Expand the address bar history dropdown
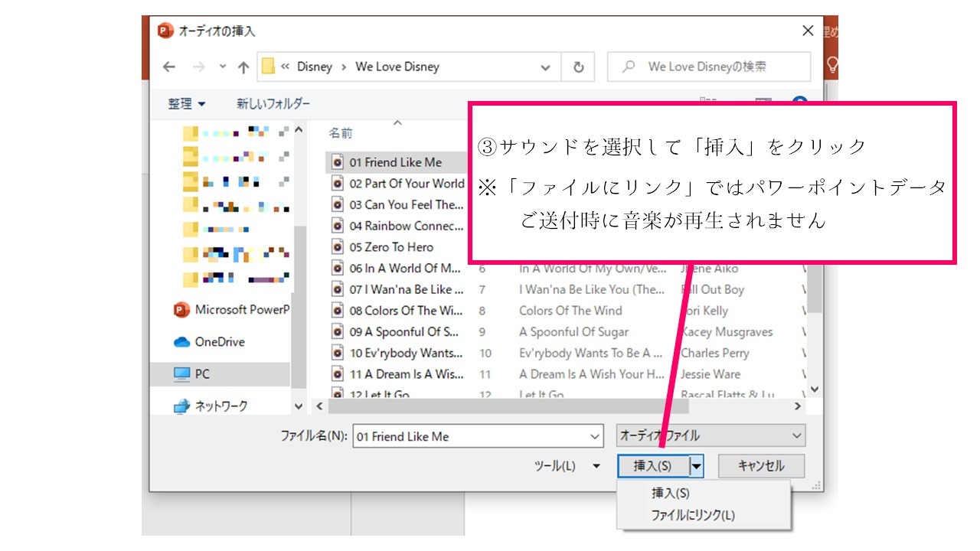980x551 pixels. coord(545,67)
